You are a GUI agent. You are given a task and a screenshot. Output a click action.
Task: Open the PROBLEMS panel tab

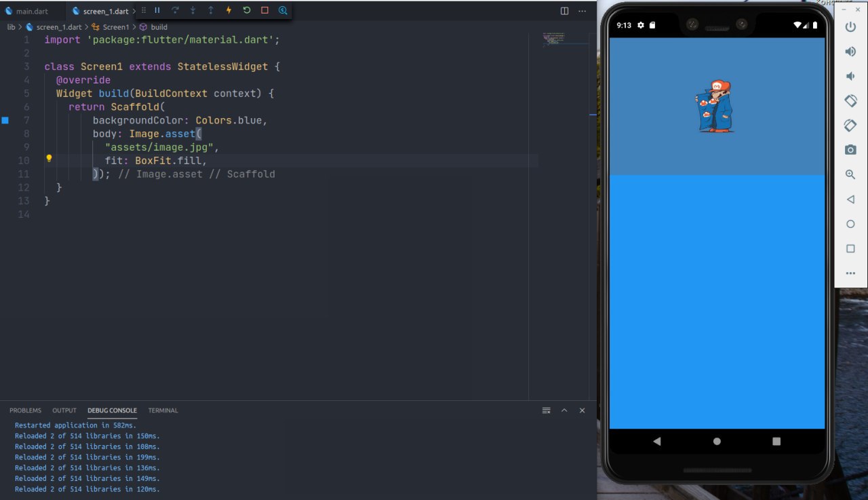tap(25, 410)
